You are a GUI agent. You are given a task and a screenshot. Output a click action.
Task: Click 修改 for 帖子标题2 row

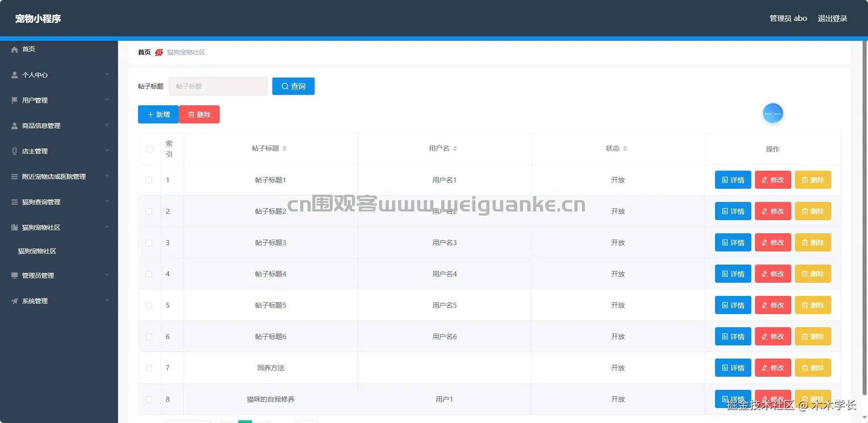point(773,211)
